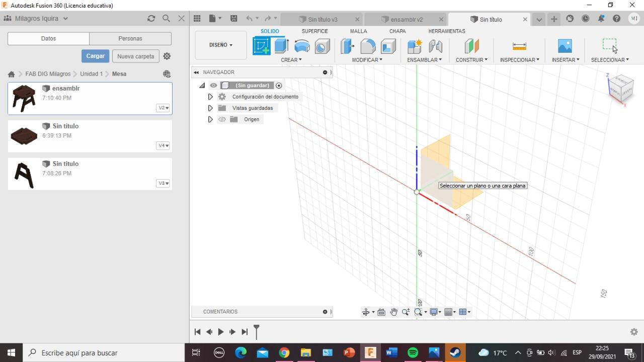
Task: Open Display settings dropdown in navigation bar
Action: [435, 312]
